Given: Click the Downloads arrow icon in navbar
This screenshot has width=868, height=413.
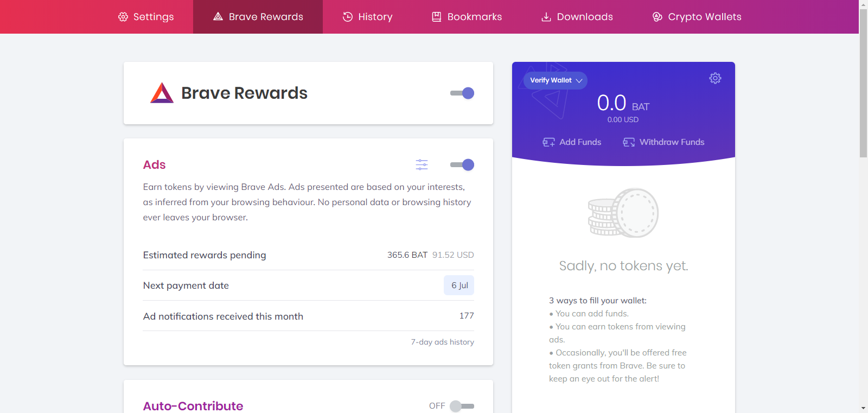Looking at the screenshot, I should click(546, 17).
